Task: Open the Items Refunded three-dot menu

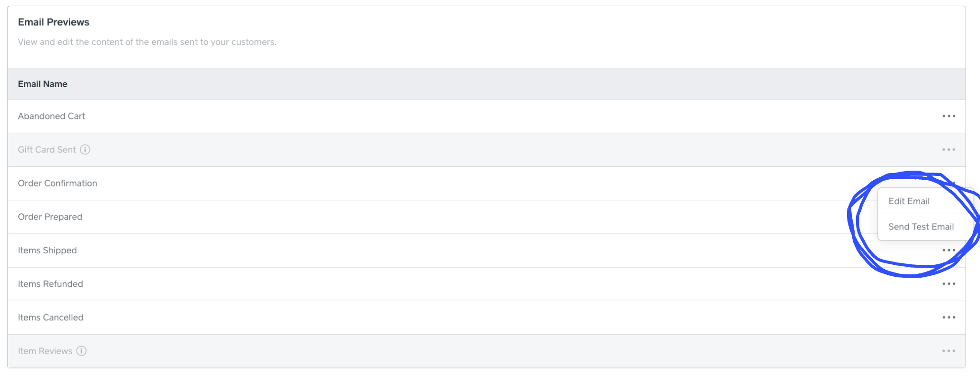Action: 948,284
